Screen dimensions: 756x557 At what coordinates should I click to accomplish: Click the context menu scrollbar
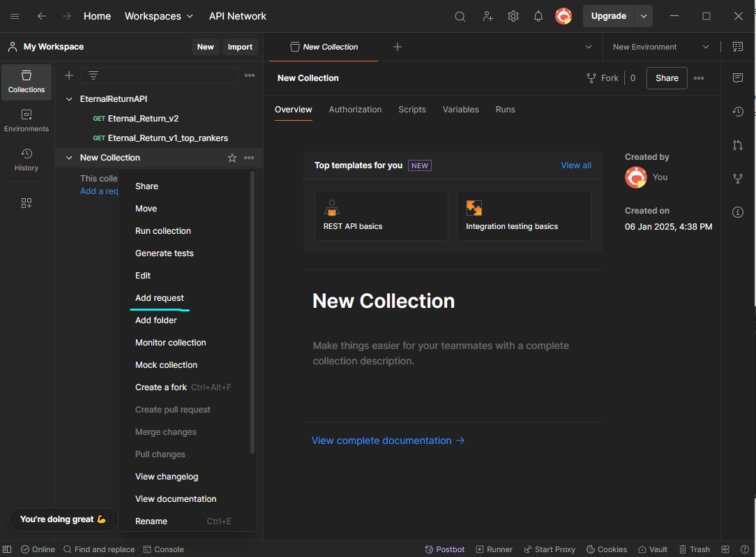pyautogui.click(x=252, y=313)
